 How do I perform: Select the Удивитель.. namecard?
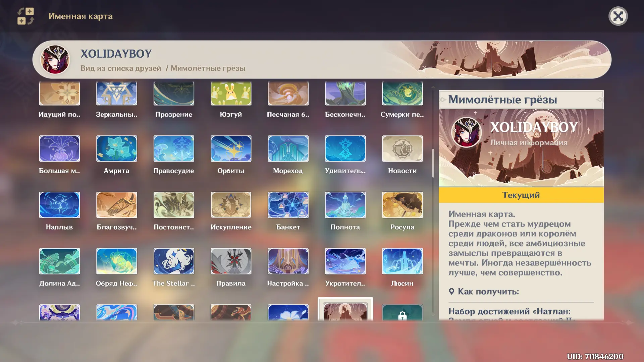click(345, 148)
